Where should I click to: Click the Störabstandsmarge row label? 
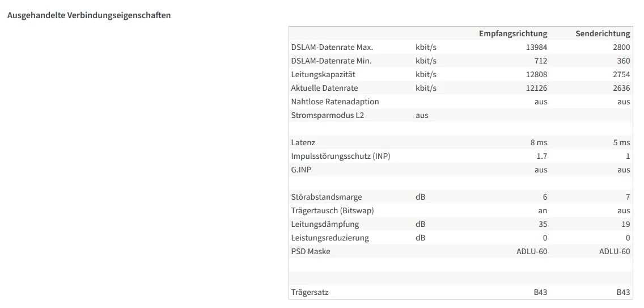(x=326, y=197)
